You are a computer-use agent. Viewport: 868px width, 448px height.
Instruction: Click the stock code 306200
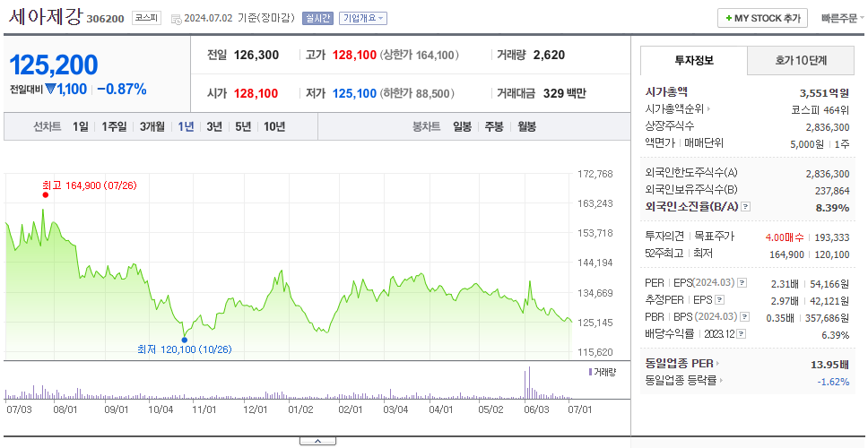click(105, 20)
